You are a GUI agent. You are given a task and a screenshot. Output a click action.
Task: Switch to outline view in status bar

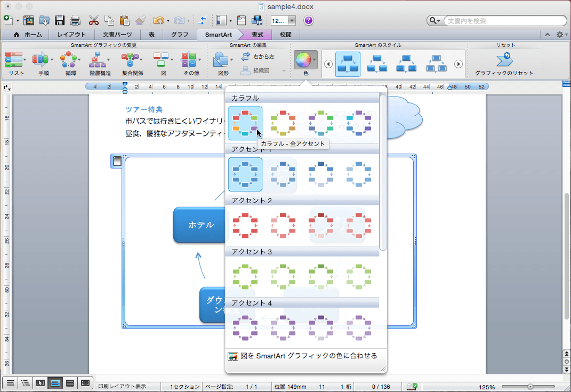25,383
